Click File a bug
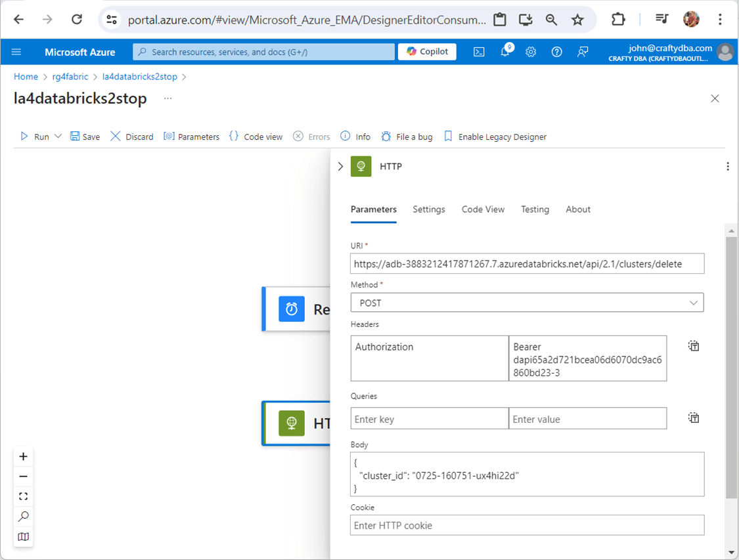Image resolution: width=739 pixels, height=560 pixels. pyautogui.click(x=407, y=137)
